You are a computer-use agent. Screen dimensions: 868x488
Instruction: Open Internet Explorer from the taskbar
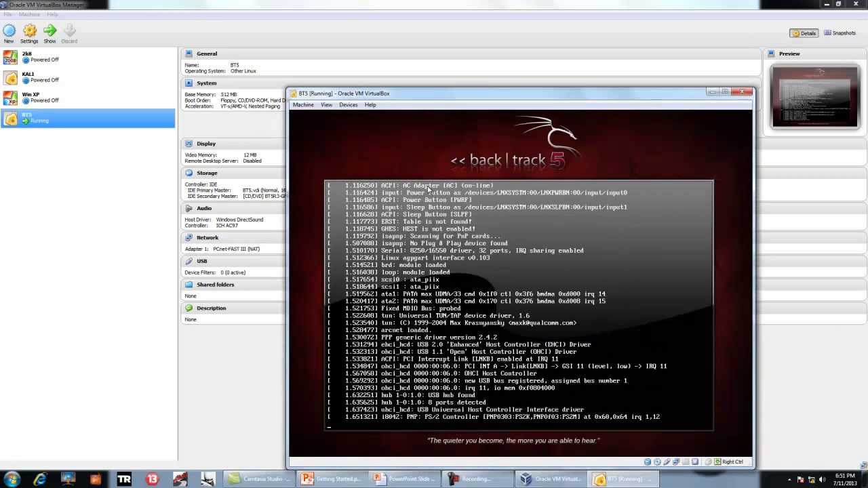[40, 479]
